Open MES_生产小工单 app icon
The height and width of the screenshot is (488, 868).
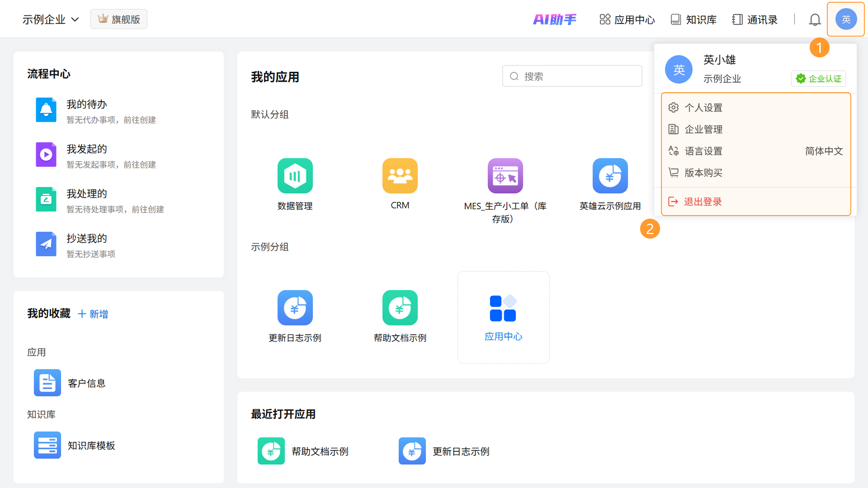tap(505, 176)
